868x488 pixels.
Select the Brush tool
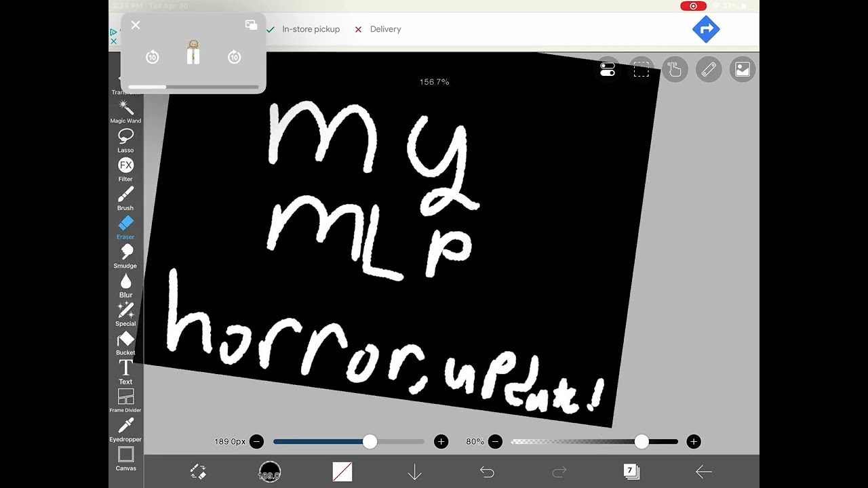click(x=125, y=199)
